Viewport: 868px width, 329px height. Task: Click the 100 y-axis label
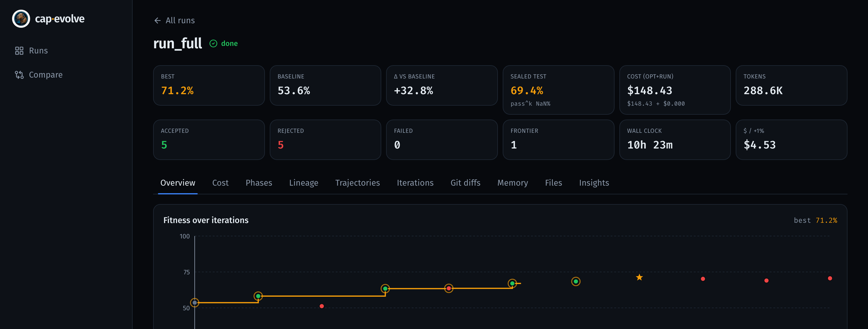point(185,236)
